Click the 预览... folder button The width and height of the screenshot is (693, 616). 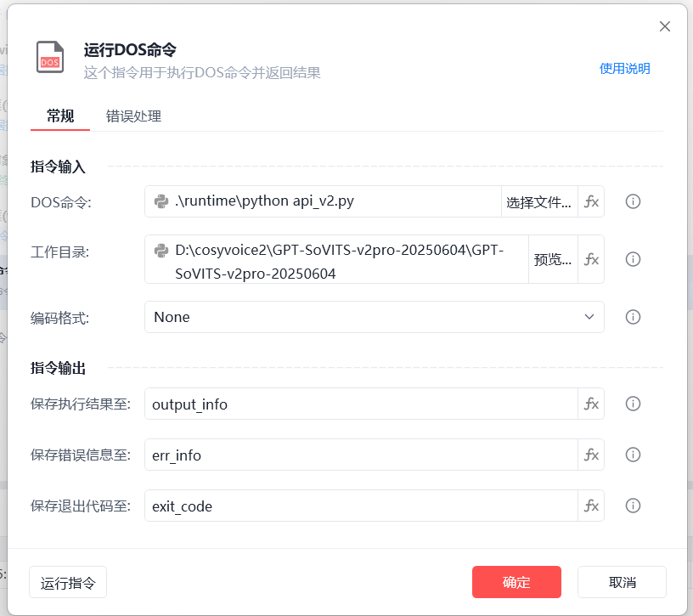(553, 259)
